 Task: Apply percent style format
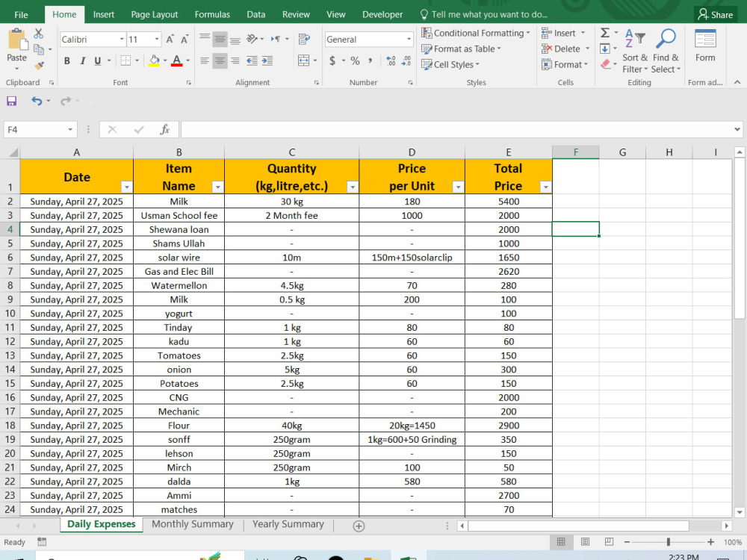click(x=355, y=60)
